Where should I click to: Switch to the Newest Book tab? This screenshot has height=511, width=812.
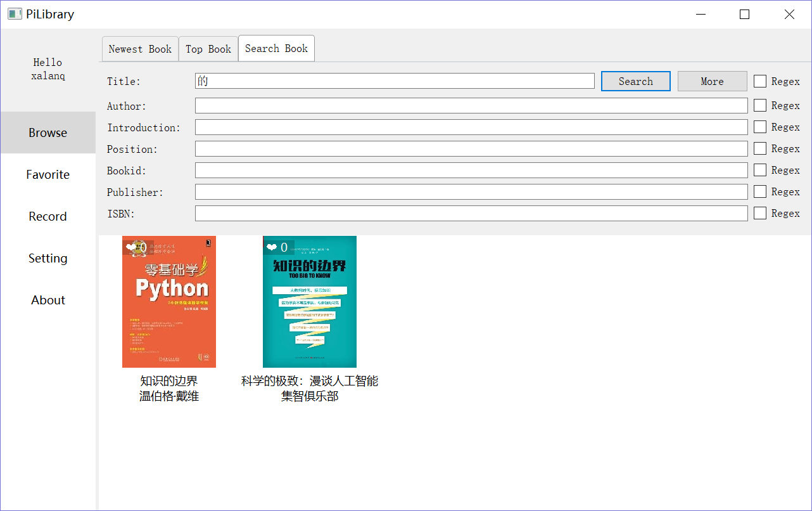pyautogui.click(x=140, y=49)
